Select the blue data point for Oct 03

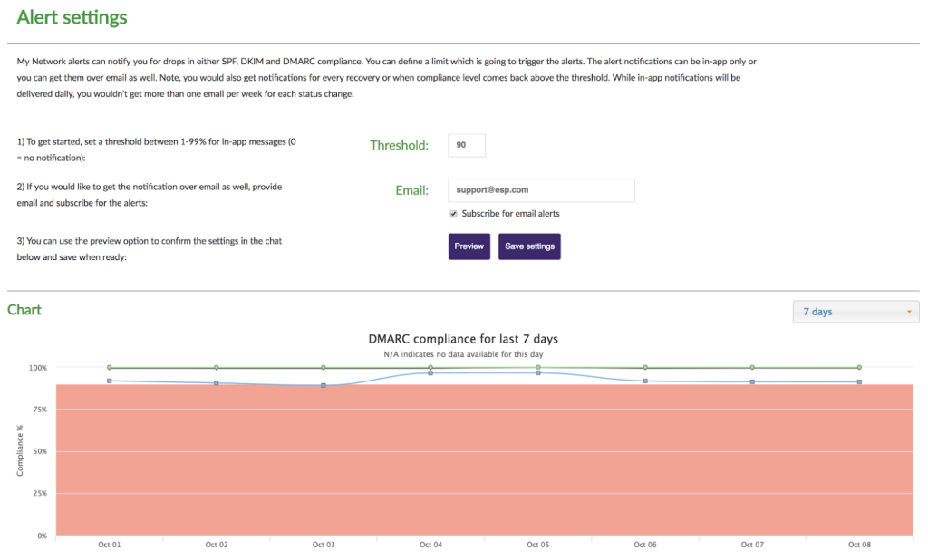pyautogui.click(x=324, y=385)
